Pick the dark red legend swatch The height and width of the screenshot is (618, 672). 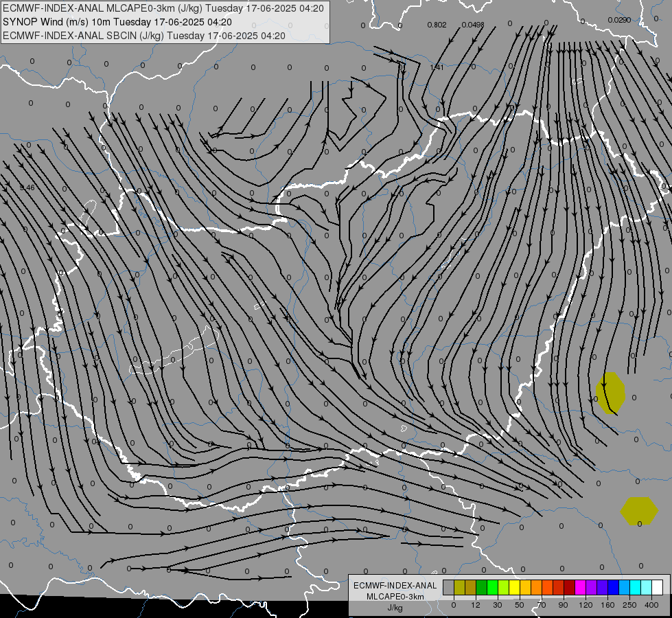569,587
